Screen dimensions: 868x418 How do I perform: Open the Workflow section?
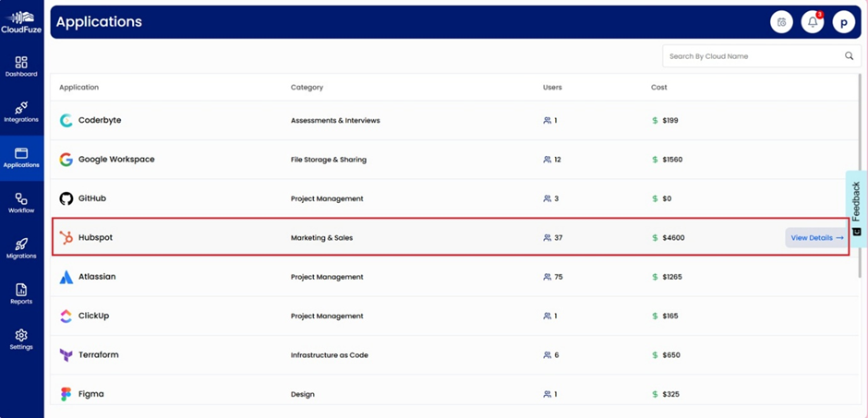click(x=21, y=204)
